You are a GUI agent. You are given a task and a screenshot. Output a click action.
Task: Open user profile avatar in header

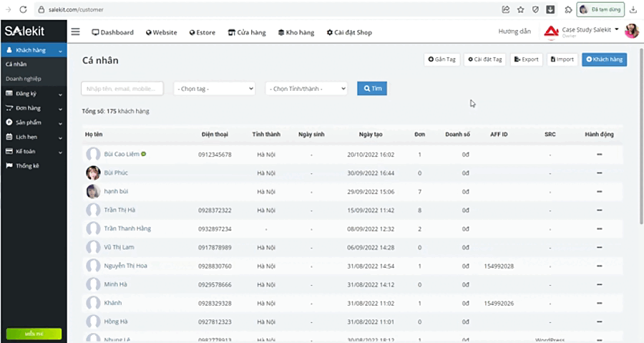tap(632, 31)
